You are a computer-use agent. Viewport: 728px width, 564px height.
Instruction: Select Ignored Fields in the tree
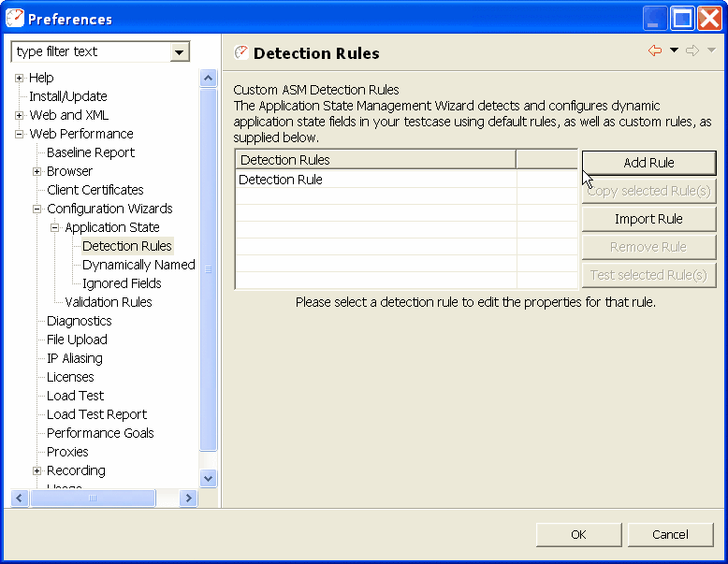point(122,283)
